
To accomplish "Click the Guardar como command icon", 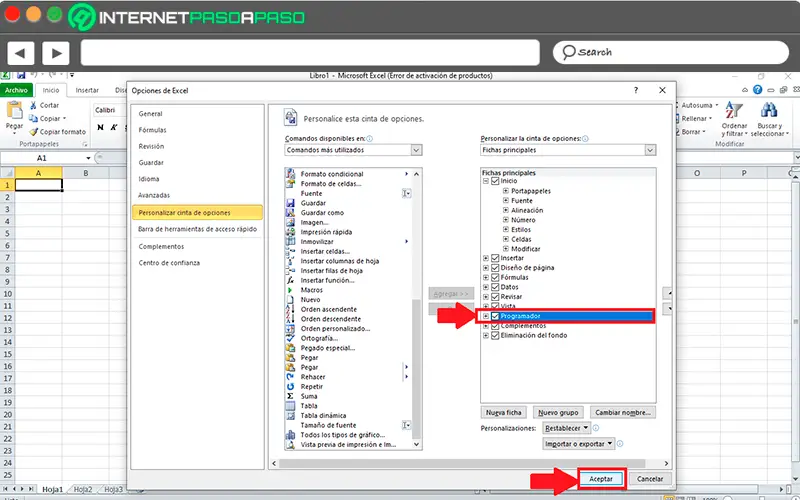I will coord(290,213).
